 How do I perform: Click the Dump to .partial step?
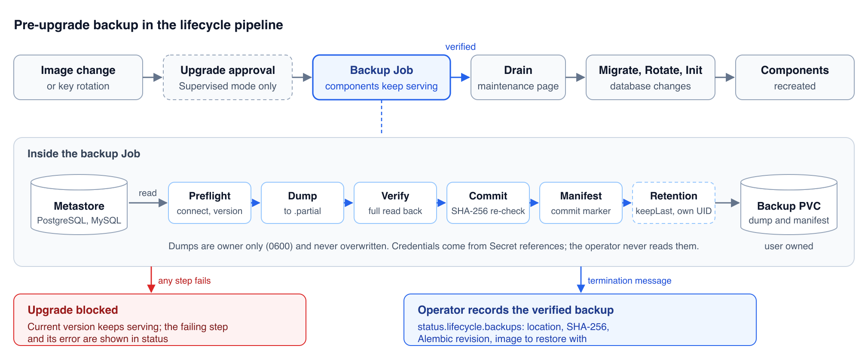pos(303,203)
